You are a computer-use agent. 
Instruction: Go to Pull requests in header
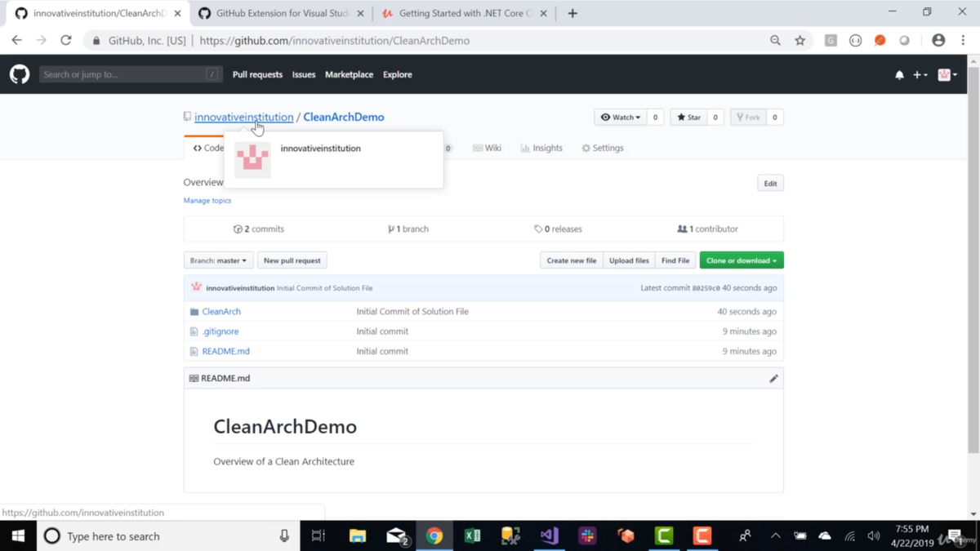coord(257,74)
